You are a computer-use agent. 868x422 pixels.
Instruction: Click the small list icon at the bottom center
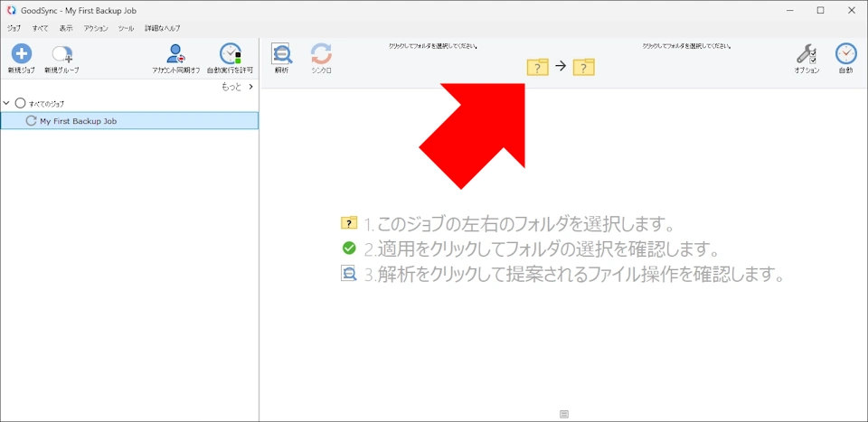point(564,414)
